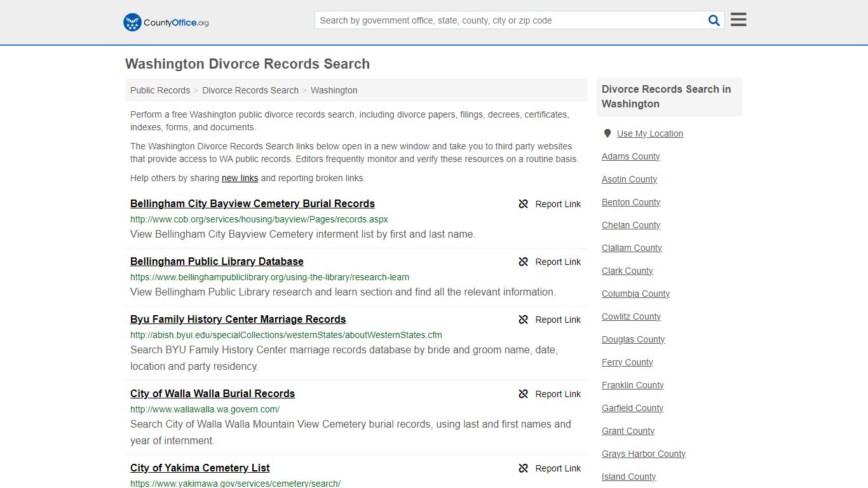This screenshot has width=868, height=488.
Task: Open Divorce Records Search breadcrumb
Action: coord(250,90)
